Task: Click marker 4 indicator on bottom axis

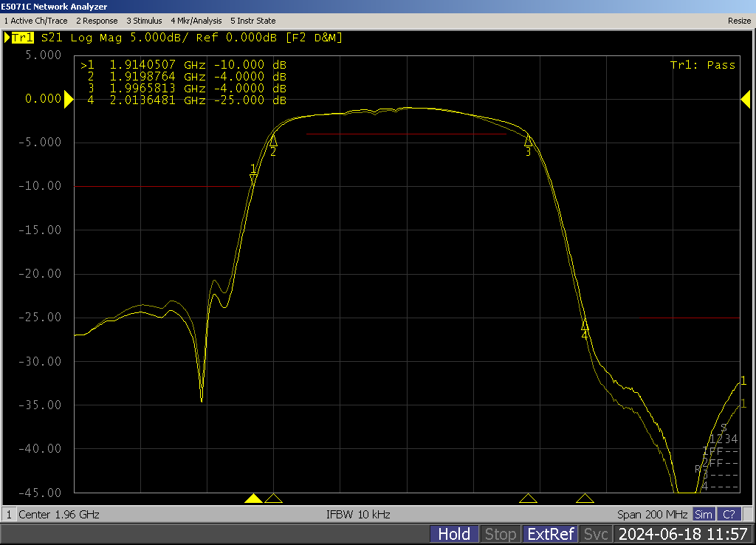Action: 585,498
